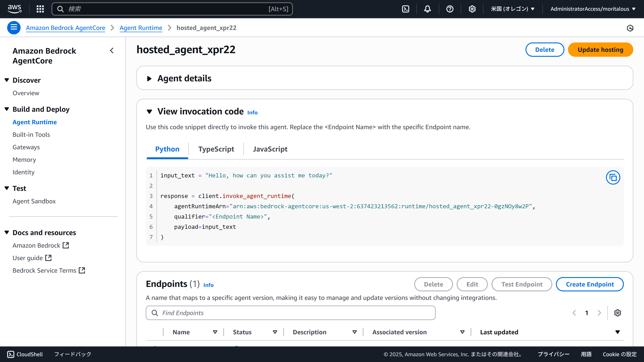The width and height of the screenshot is (644, 362).
Task: Open the notifications bell
Action: 427,9
